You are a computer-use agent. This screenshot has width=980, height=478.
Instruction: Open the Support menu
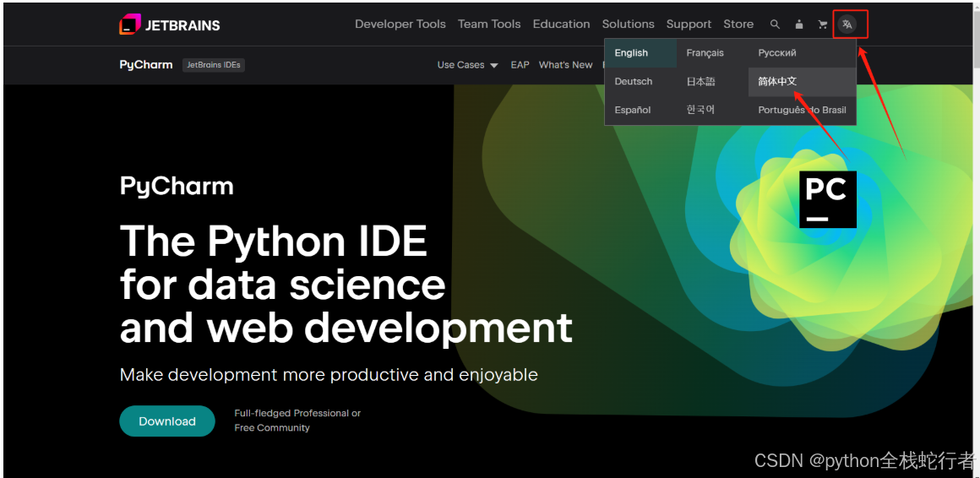point(689,24)
